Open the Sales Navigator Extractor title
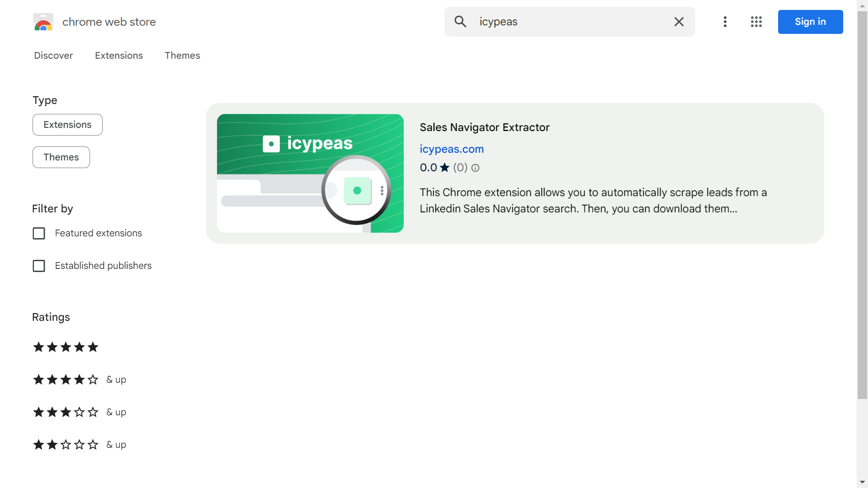This screenshot has height=488, width=868. click(x=485, y=127)
